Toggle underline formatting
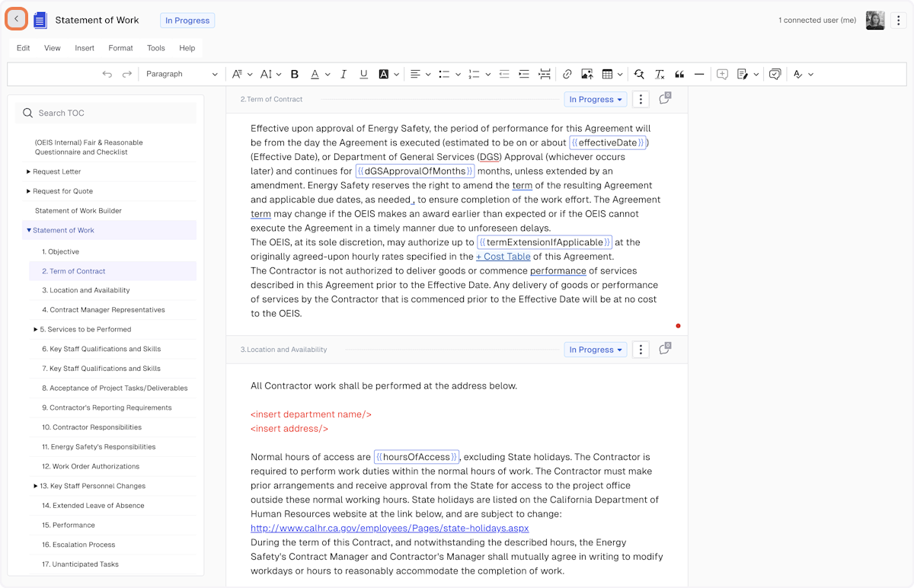 363,74
